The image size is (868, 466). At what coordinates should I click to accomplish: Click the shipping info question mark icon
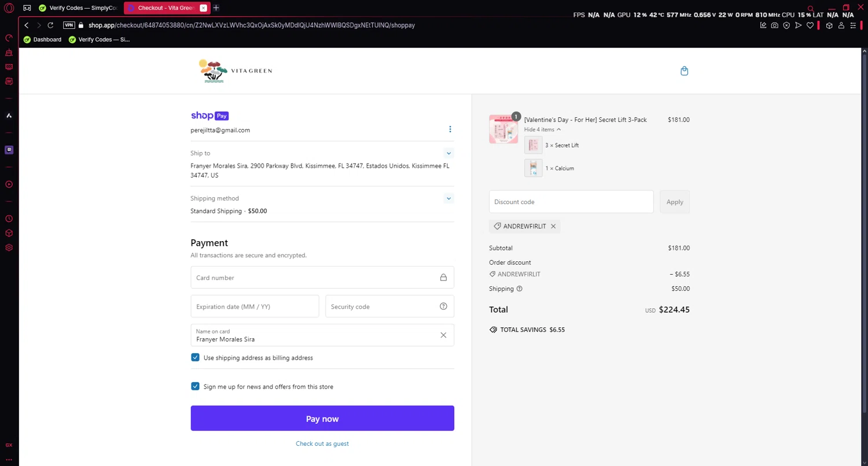pos(519,289)
